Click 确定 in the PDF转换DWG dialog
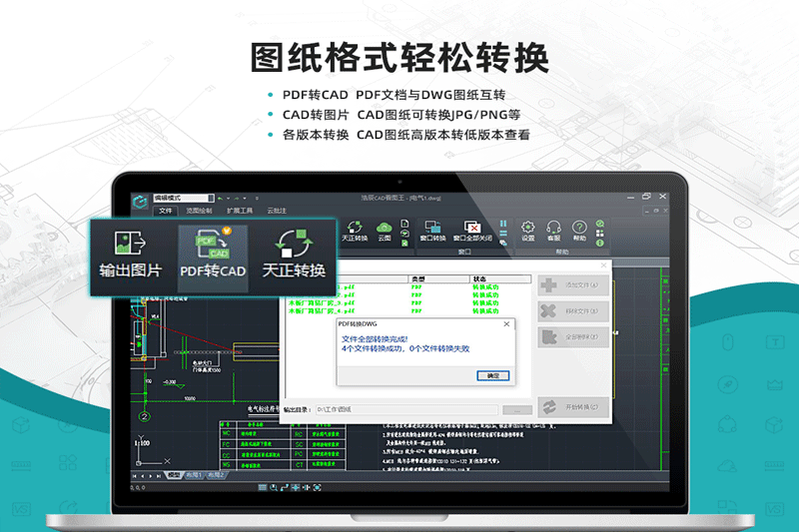This screenshot has height=532, width=799. tap(492, 375)
